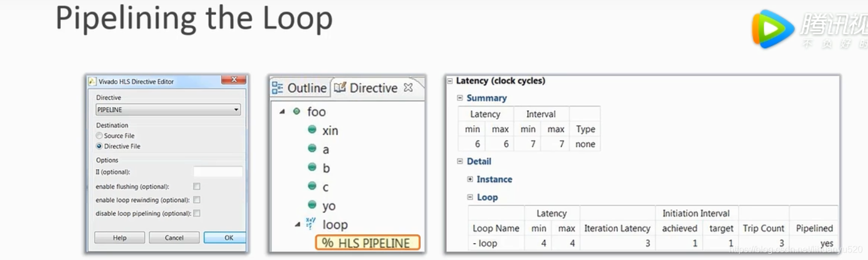Viewport: 868px width, 260px height.
Task: Select the Source File radio button
Action: pyautogui.click(x=99, y=136)
